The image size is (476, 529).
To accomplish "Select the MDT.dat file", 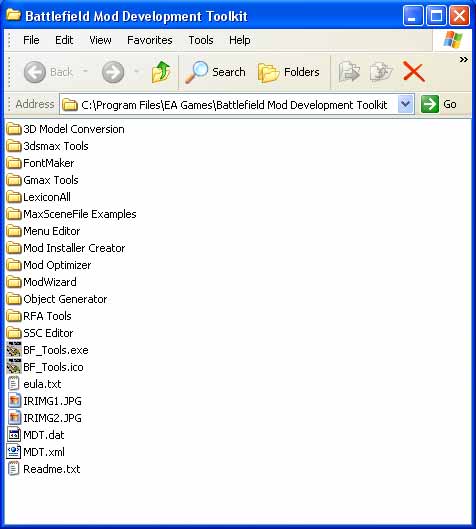I will (x=36, y=435).
